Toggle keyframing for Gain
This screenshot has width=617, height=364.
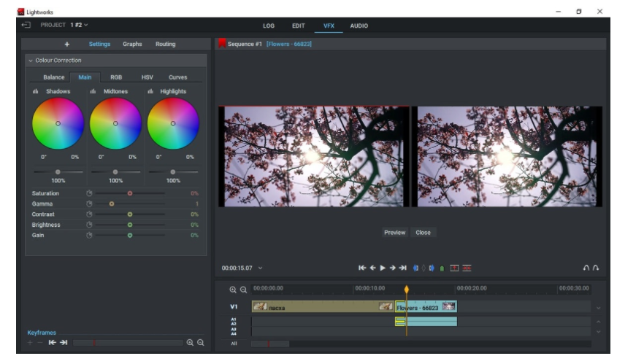click(x=89, y=235)
